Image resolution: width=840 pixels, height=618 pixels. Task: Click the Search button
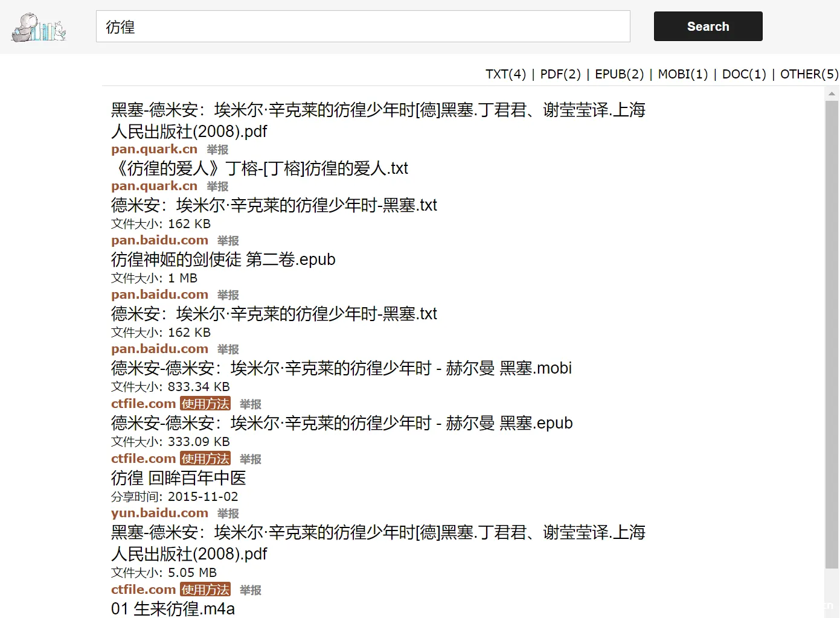click(708, 27)
